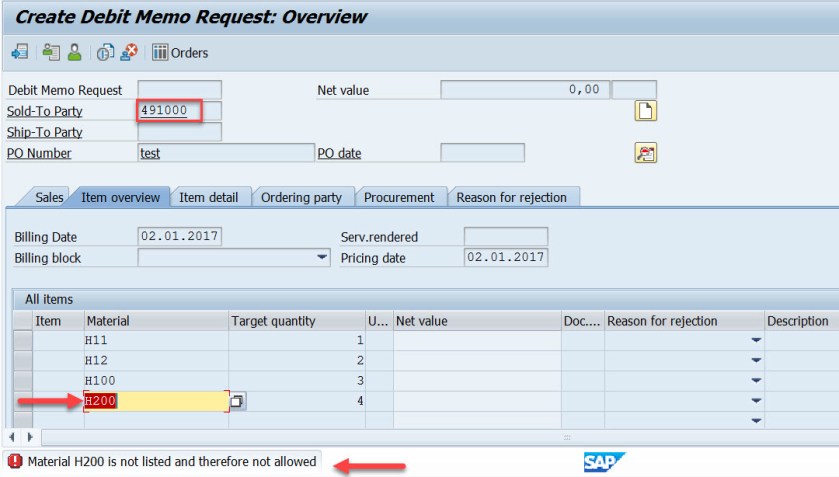Open Reason for rejection dropdown in empty last row
The height and width of the screenshot is (477, 839).
point(756,421)
